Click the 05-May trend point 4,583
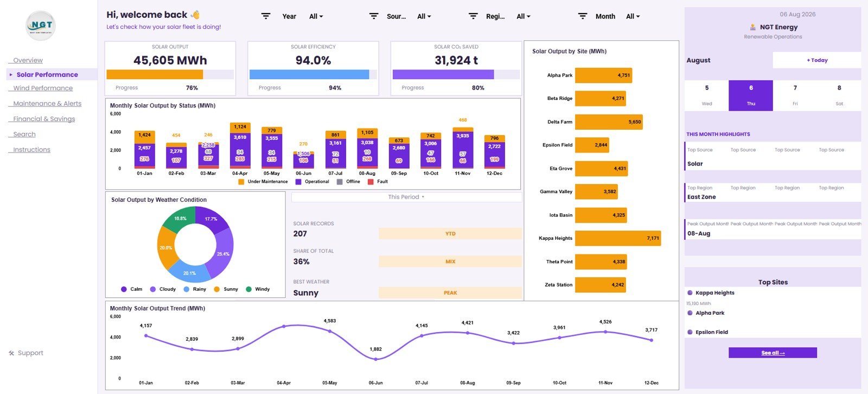Image resolution: width=868 pixels, height=394 pixels. pos(330,331)
